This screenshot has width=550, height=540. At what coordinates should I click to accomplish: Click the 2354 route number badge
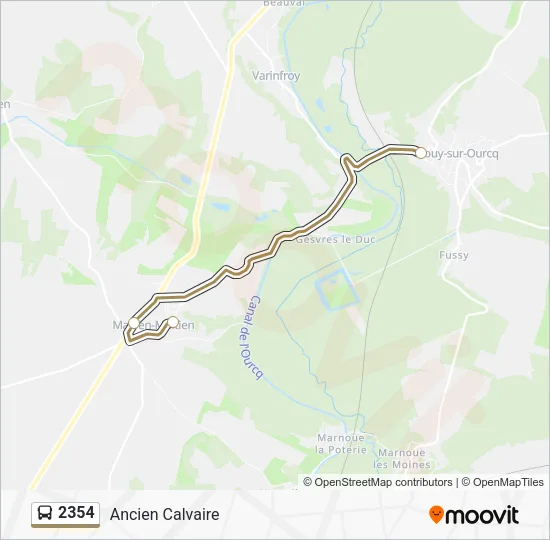click(66, 514)
